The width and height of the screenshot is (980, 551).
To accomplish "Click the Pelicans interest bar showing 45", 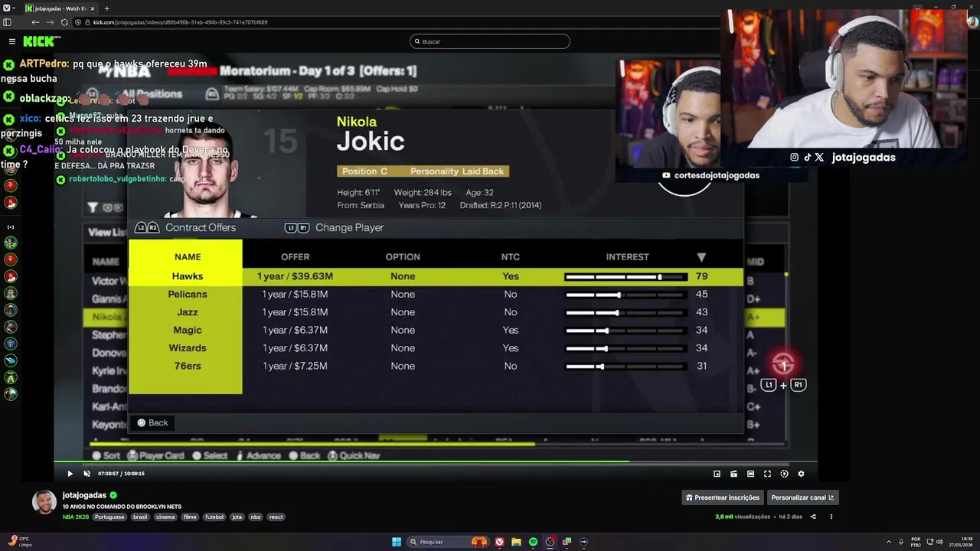I will point(626,294).
